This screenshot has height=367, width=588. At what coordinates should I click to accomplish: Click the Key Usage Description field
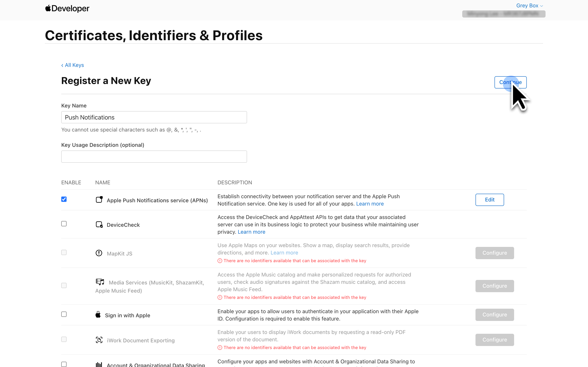[x=154, y=157]
